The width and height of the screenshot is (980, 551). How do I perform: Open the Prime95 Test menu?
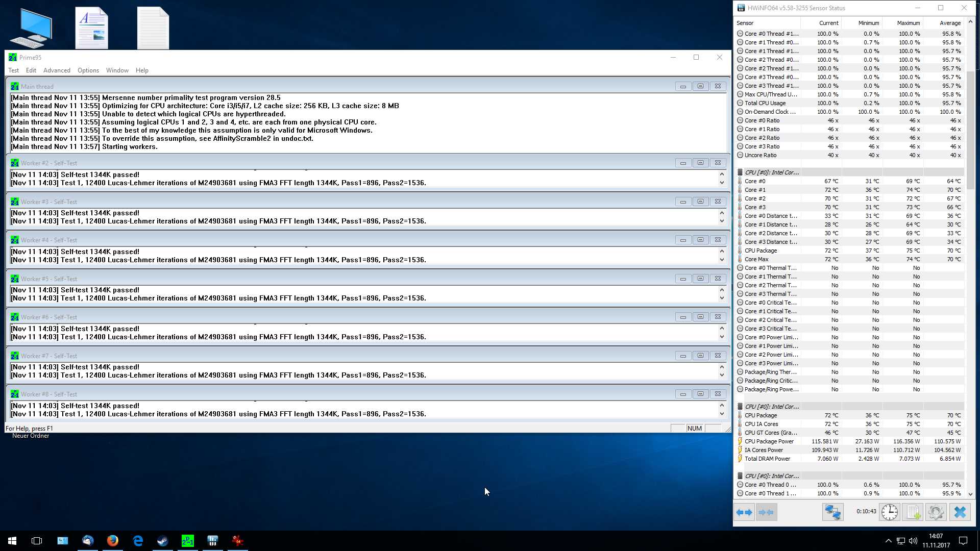[13, 70]
